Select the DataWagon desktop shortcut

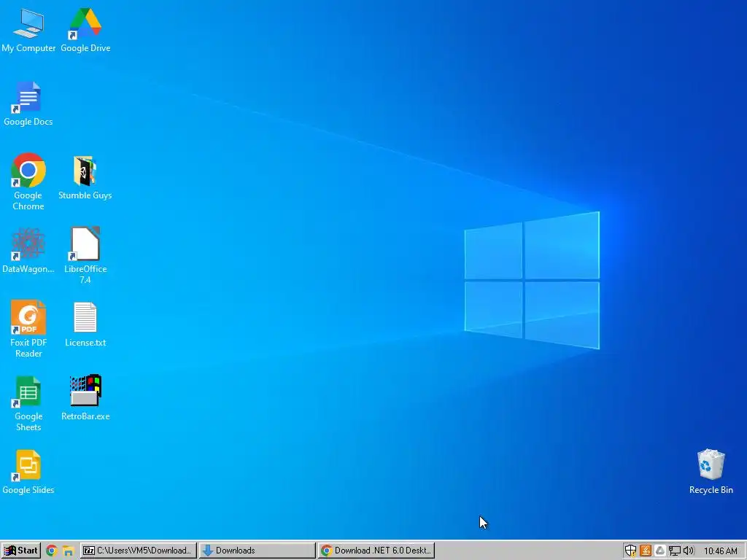[28, 251]
